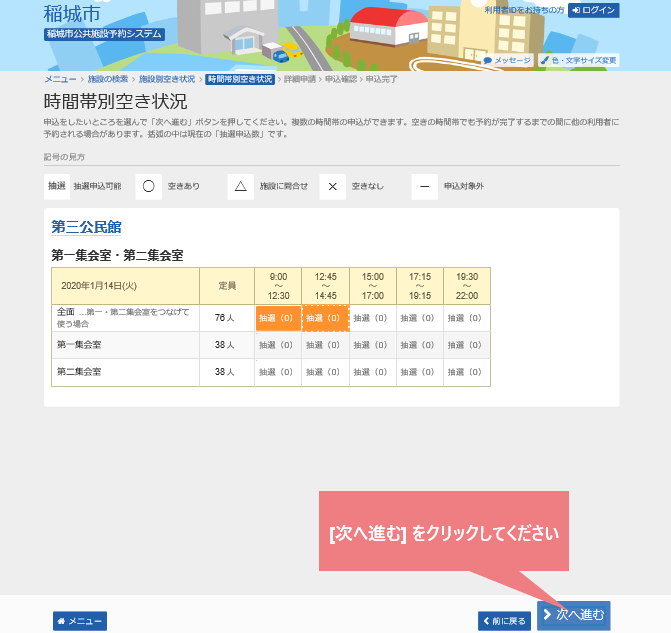Select 第二集会室 19:30–22:00 lottery slot

tap(467, 372)
